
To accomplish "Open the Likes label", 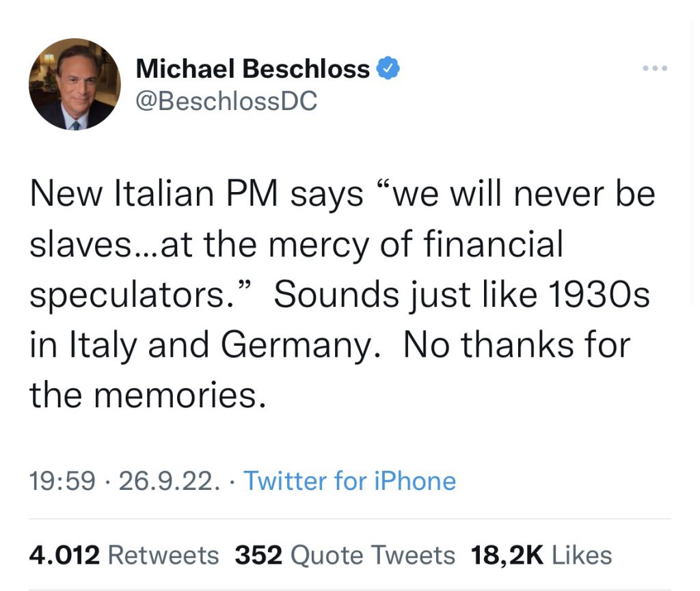I will pos(582,555).
